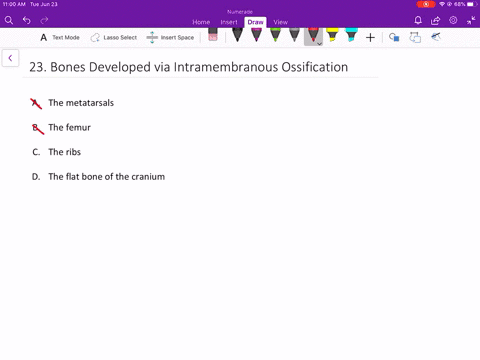This screenshot has height=360, width=480.
Task: Click the page title about Intramembranous Ossification
Action: coord(189,67)
